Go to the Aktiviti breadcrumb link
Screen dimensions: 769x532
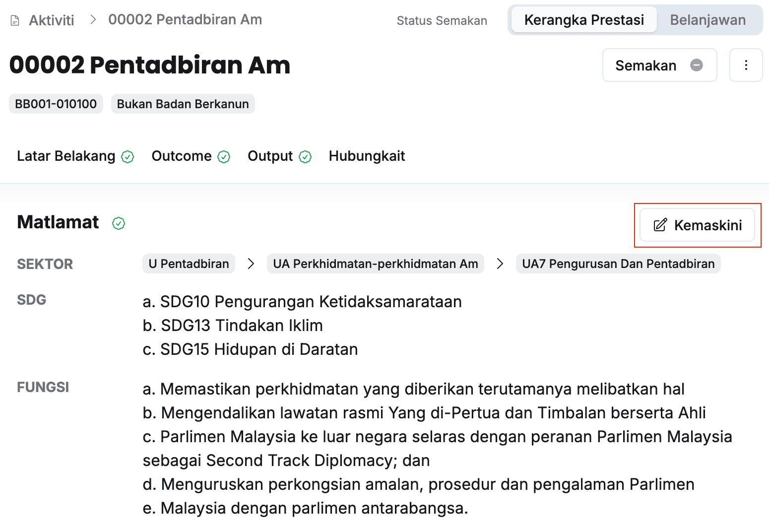pyautogui.click(x=52, y=20)
